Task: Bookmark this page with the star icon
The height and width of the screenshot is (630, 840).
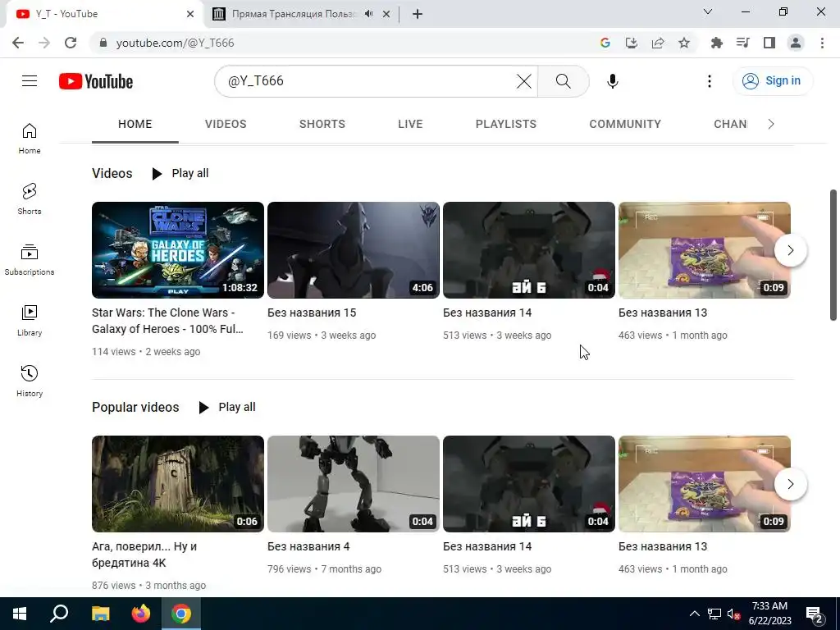Action: pos(684,43)
